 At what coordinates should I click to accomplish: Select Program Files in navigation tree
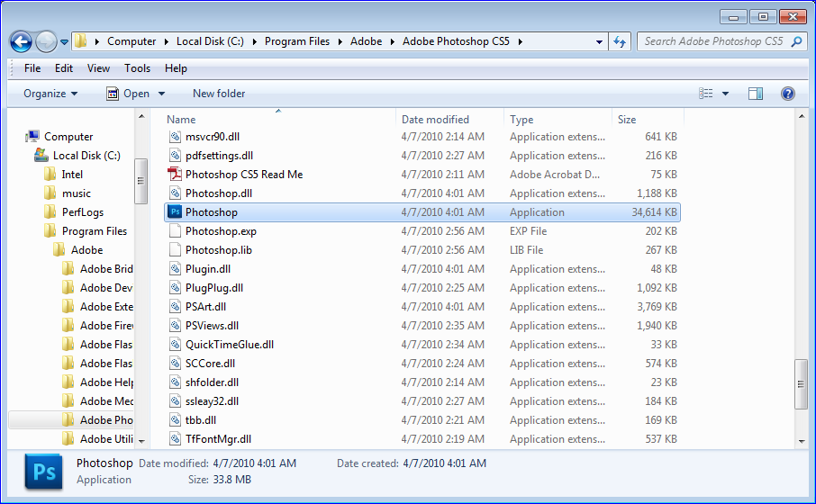coord(95,231)
